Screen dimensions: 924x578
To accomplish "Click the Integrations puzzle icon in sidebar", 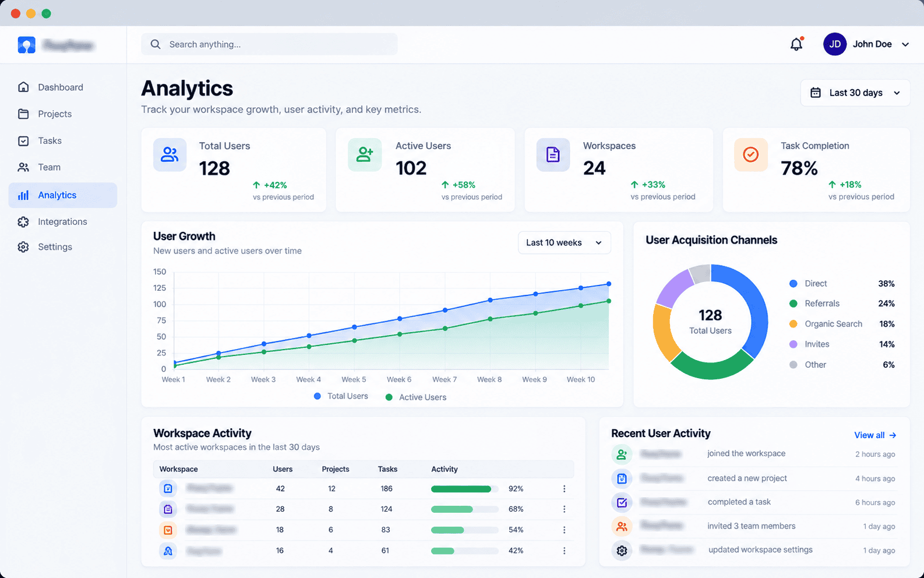I will (23, 222).
